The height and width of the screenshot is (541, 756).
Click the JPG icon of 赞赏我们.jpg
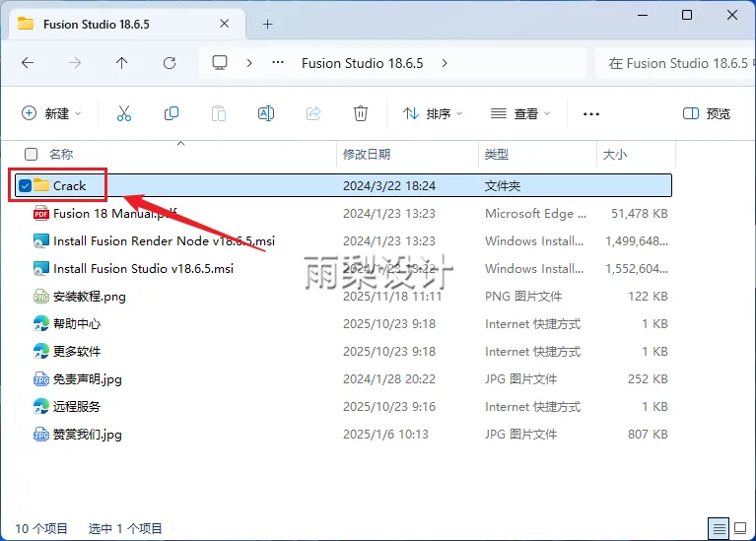pos(41,434)
